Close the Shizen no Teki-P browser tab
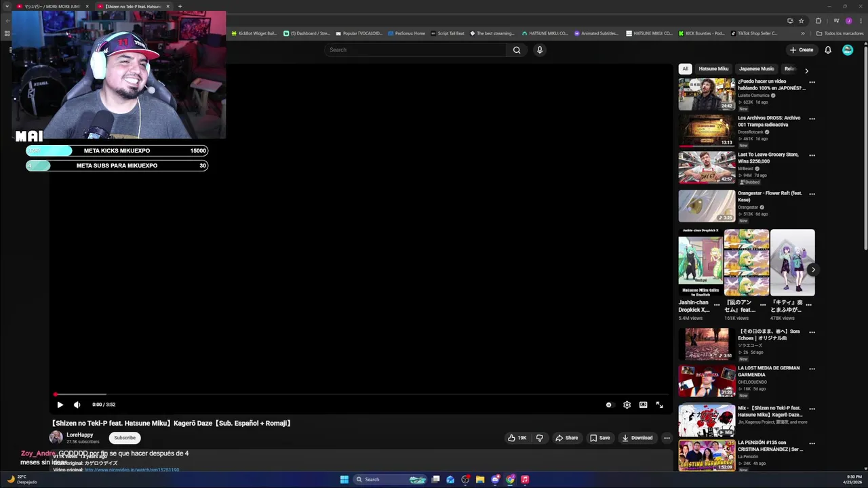The width and height of the screenshot is (868, 488). coord(167,6)
